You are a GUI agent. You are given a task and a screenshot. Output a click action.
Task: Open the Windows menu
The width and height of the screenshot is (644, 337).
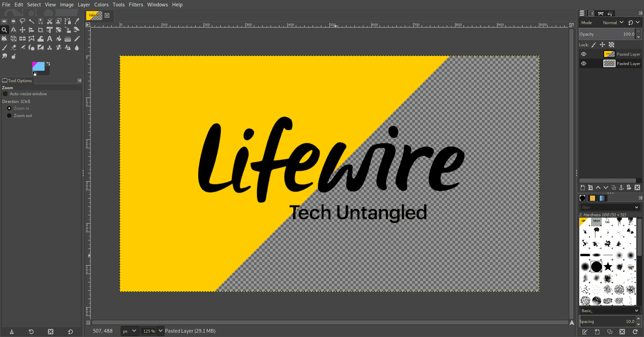158,5
